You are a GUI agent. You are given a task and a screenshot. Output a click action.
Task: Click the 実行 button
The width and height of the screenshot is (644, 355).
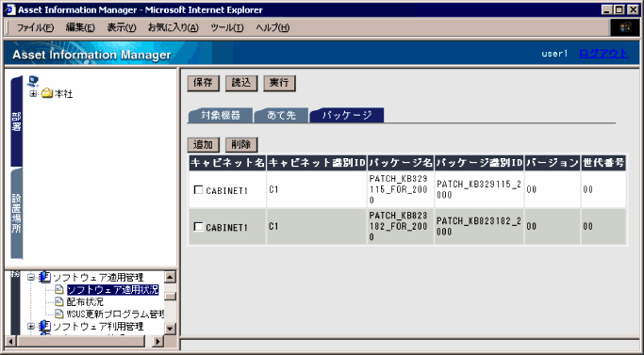tap(279, 83)
